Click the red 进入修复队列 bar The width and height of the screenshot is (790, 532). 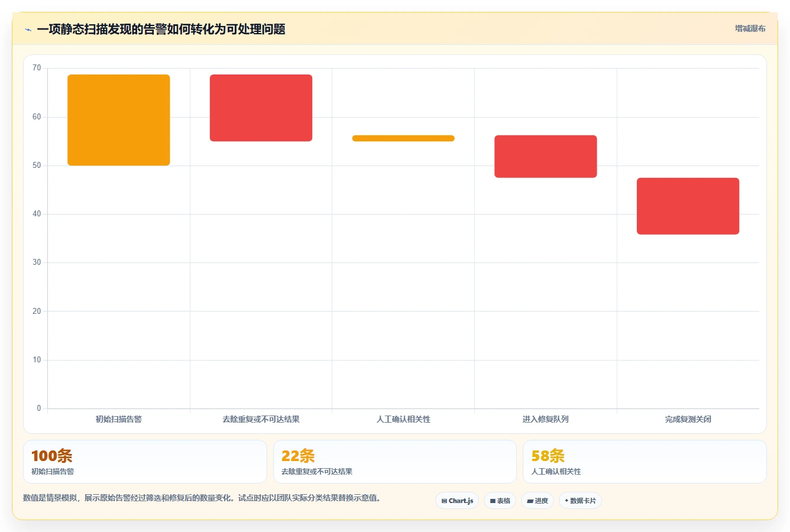coord(546,157)
